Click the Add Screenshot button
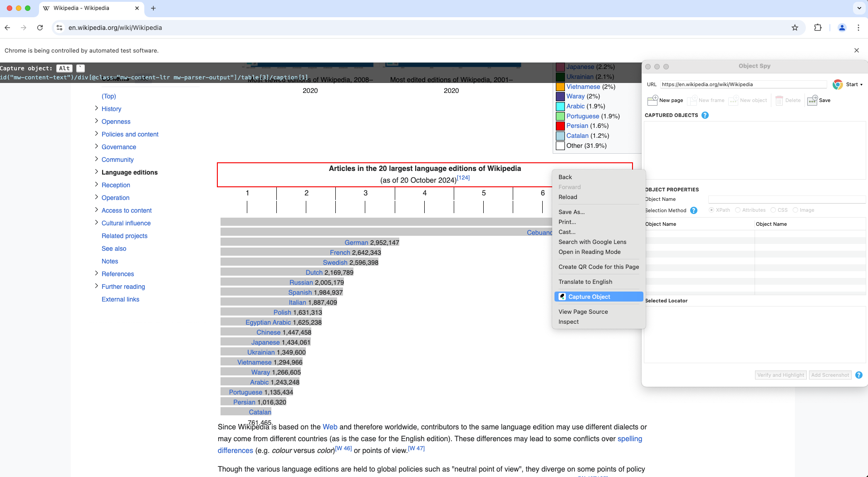 pyautogui.click(x=830, y=375)
